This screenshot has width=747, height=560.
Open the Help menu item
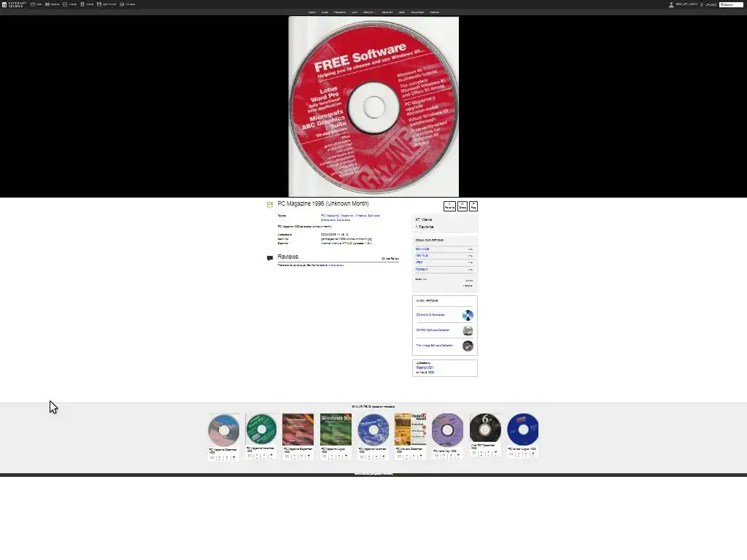(x=355, y=12)
